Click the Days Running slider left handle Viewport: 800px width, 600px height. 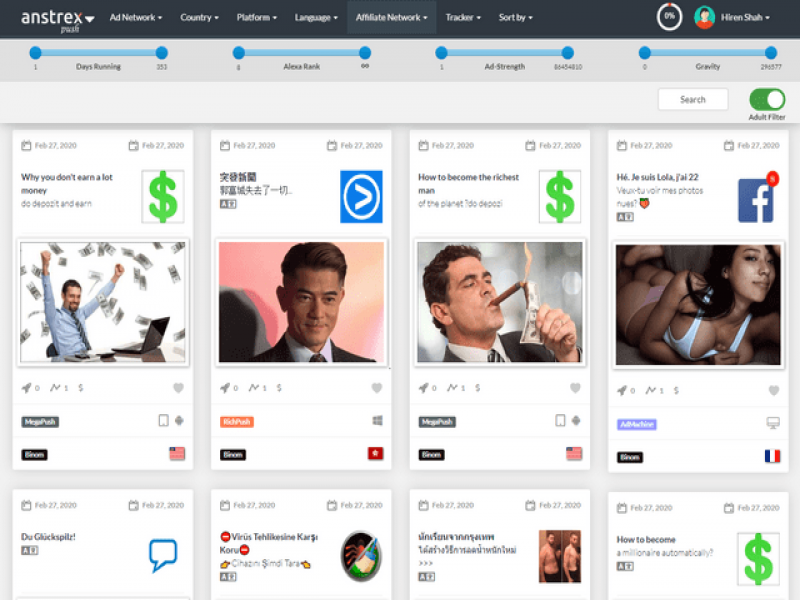35,52
